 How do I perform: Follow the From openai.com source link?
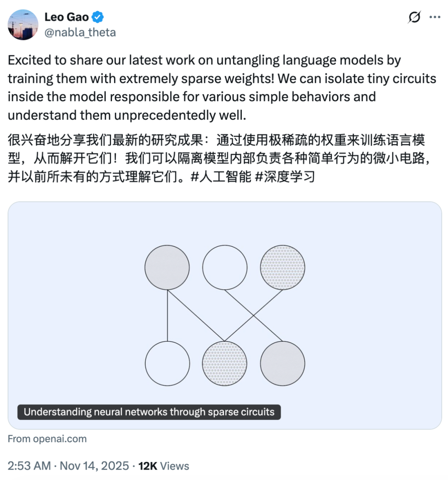[47, 439]
